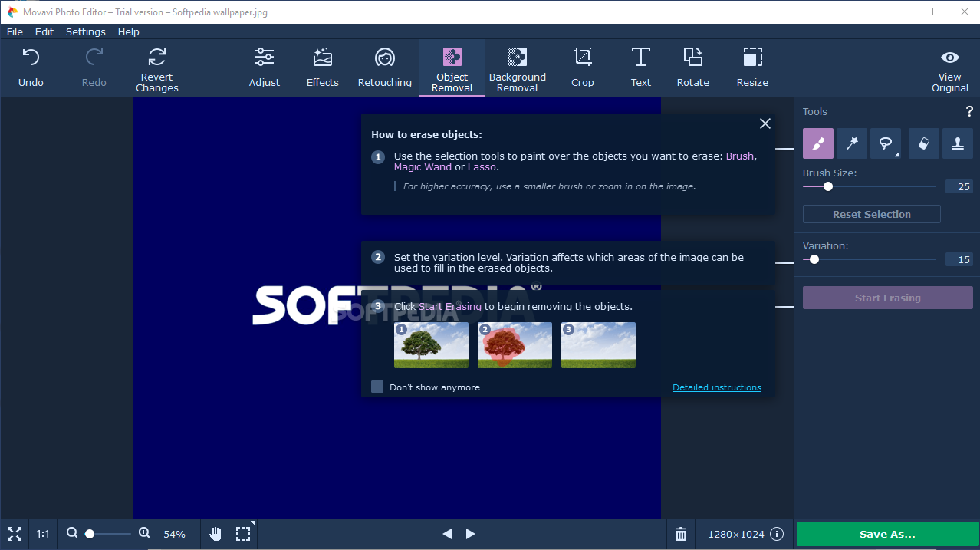Click red highlighted tree thumbnail
This screenshot has width=980, height=550.
click(515, 345)
